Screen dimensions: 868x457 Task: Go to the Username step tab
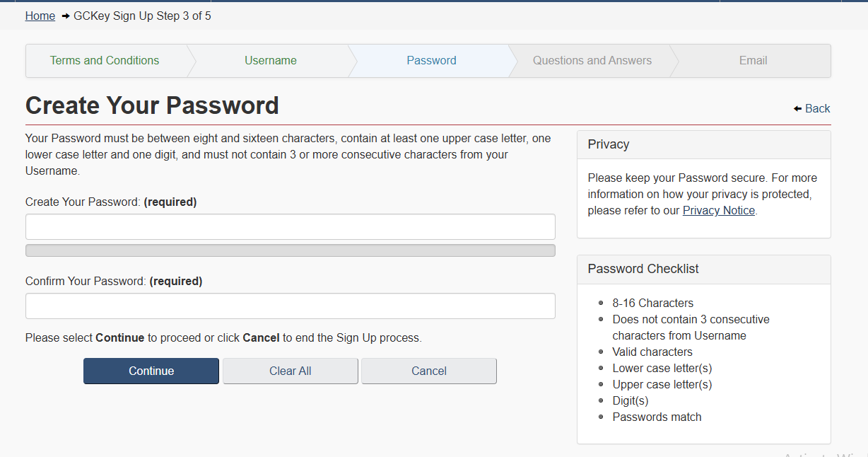point(270,61)
